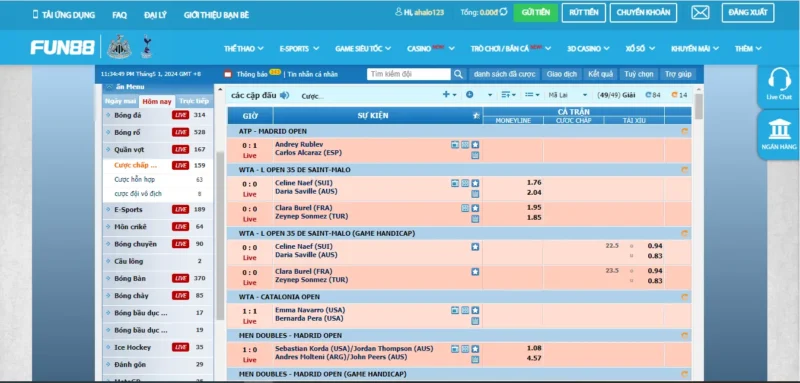Expand the Khuyến Mãi menu dropdown

(695, 48)
